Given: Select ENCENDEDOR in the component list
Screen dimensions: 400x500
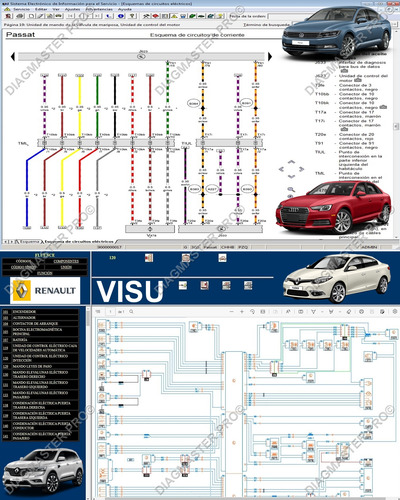Looking at the screenshot, I should point(41,312).
